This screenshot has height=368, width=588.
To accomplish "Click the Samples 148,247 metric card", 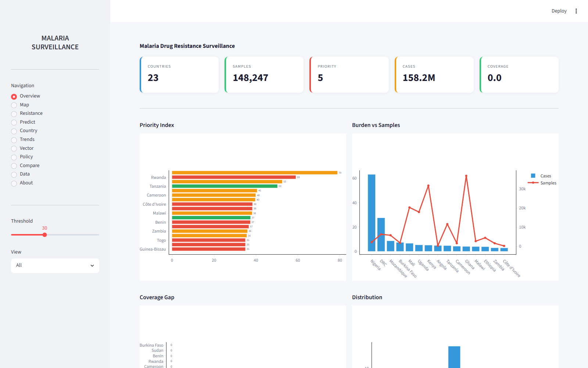I will click(264, 75).
